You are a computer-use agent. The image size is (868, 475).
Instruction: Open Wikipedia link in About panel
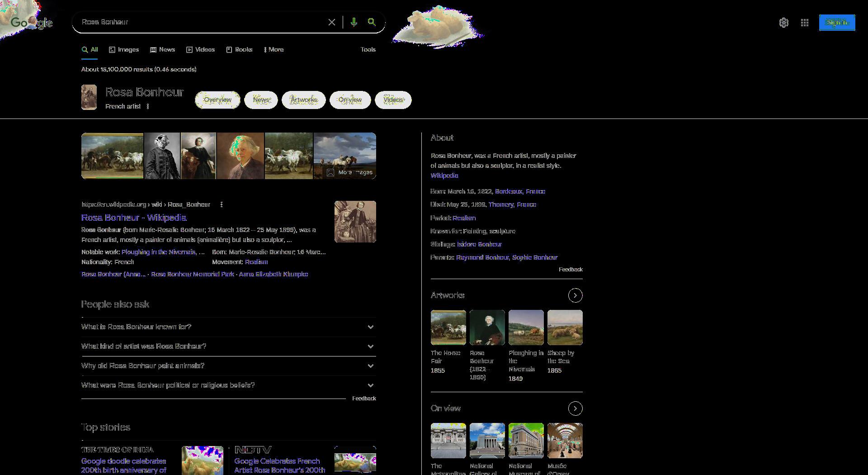pos(444,176)
